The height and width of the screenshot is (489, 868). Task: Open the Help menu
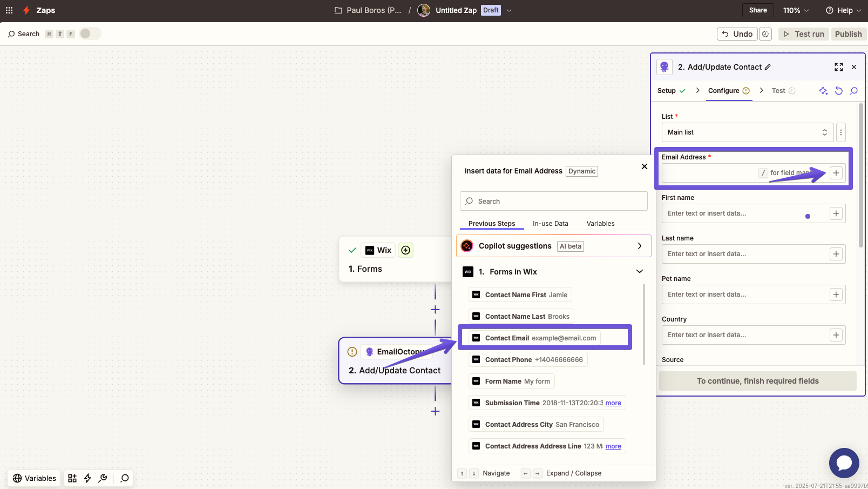pos(843,10)
